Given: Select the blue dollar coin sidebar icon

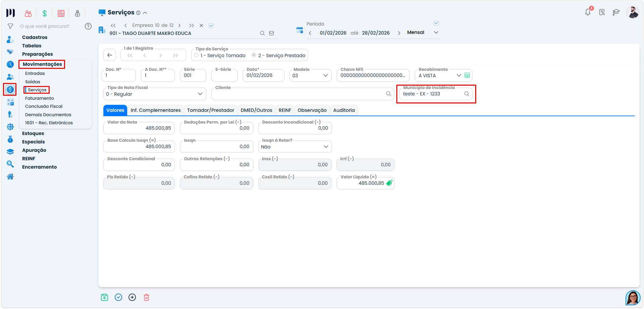Looking at the screenshot, I should 10,89.
